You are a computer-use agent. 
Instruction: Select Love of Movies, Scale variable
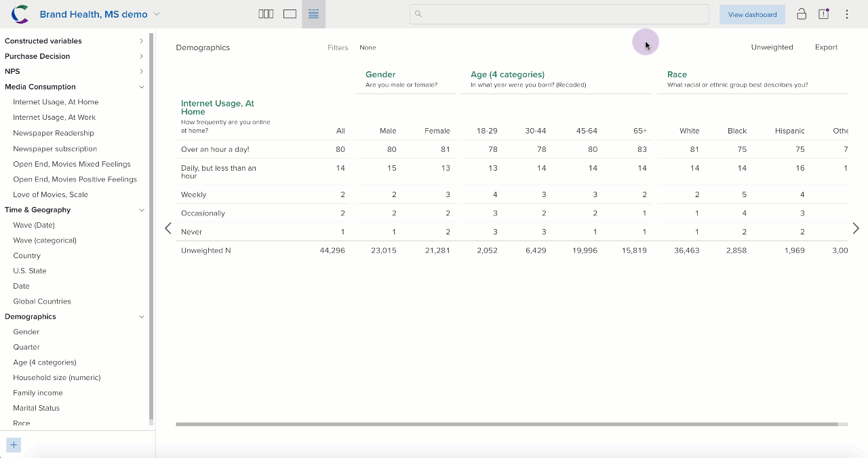(x=50, y=194)
